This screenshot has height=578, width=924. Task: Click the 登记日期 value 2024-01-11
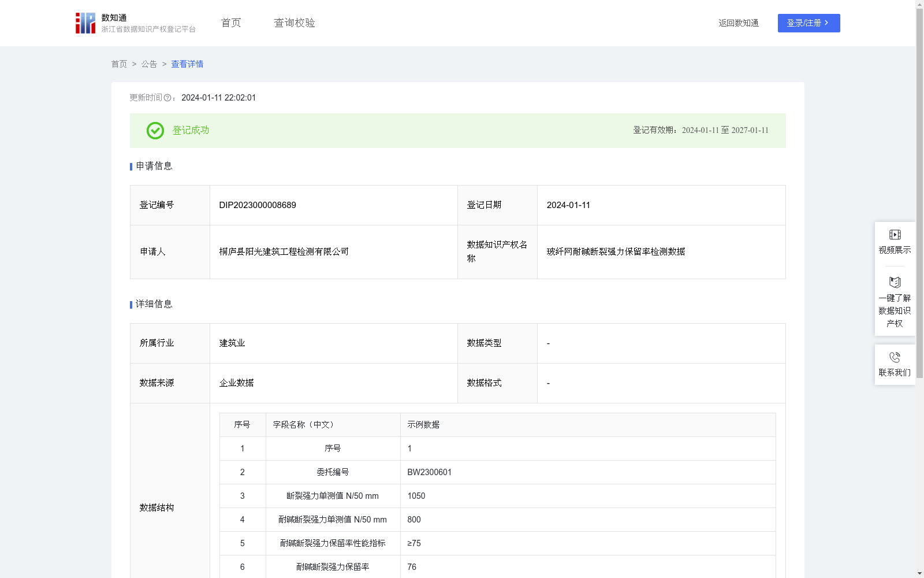568,205
